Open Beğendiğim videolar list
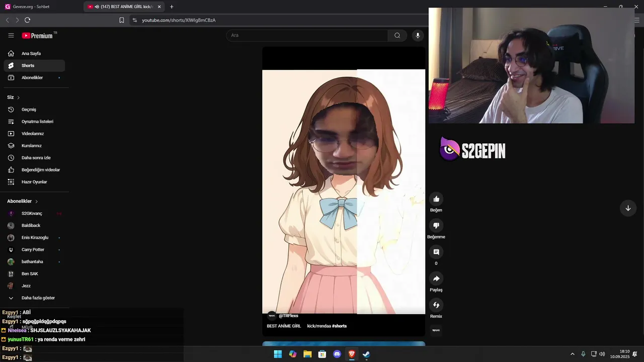 click(x=34, y=170)
